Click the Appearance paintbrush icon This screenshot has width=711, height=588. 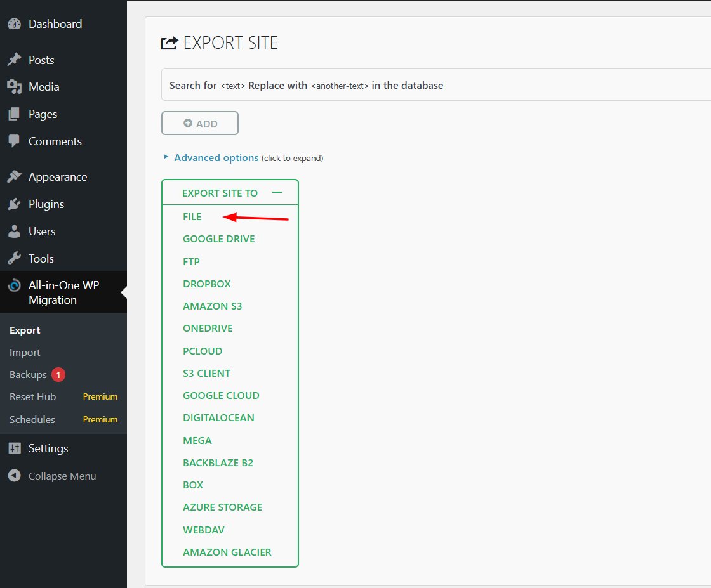(15, 177)
